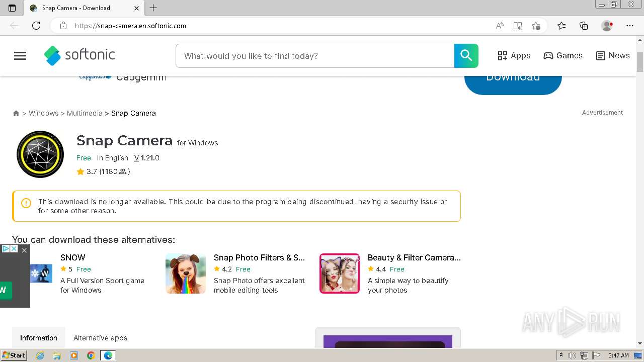644x362 pixels.
Task: Open the Favorites list
Action: (561, 26)
